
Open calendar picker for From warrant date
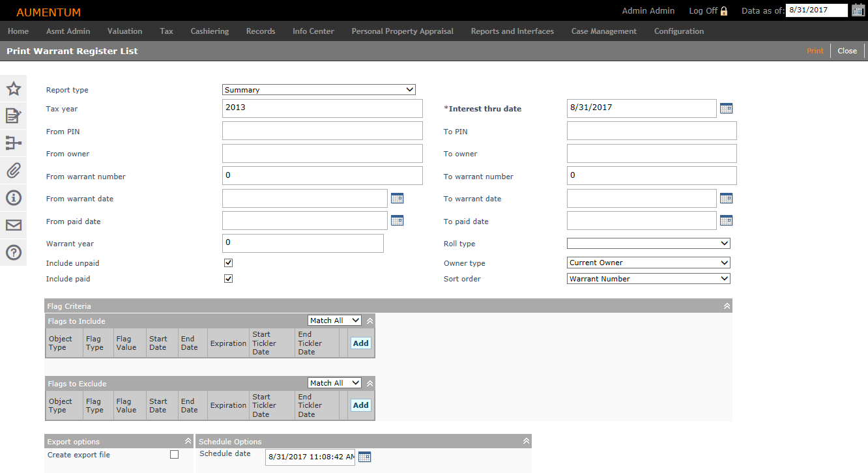point(397,199)
